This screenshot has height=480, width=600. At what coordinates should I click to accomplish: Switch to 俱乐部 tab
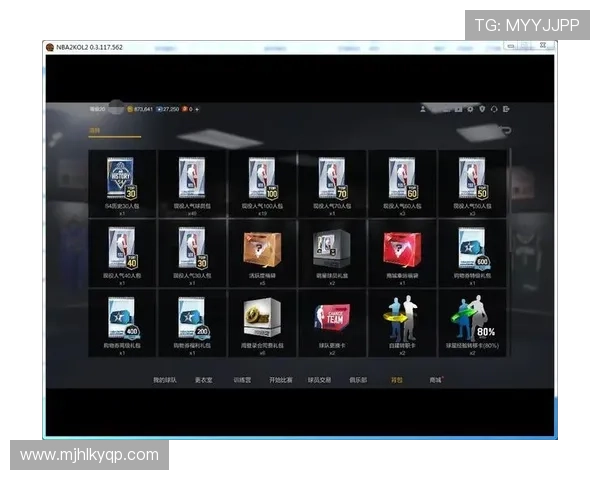click(358, 380)
